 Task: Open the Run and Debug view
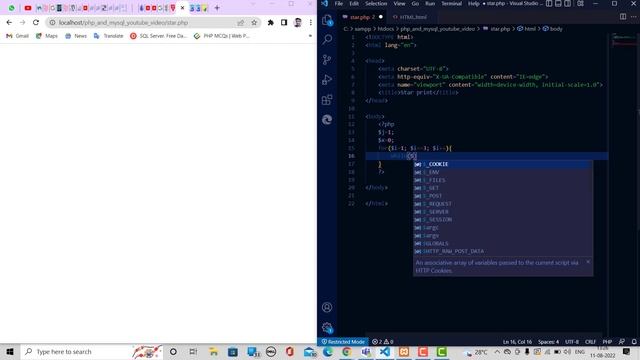tap(327, 80)
